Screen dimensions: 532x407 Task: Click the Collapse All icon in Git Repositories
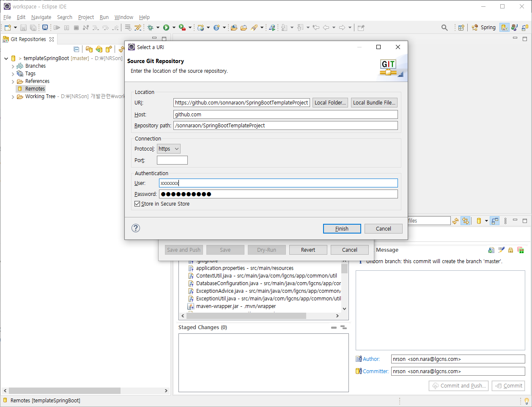click(x=76, y=49)
